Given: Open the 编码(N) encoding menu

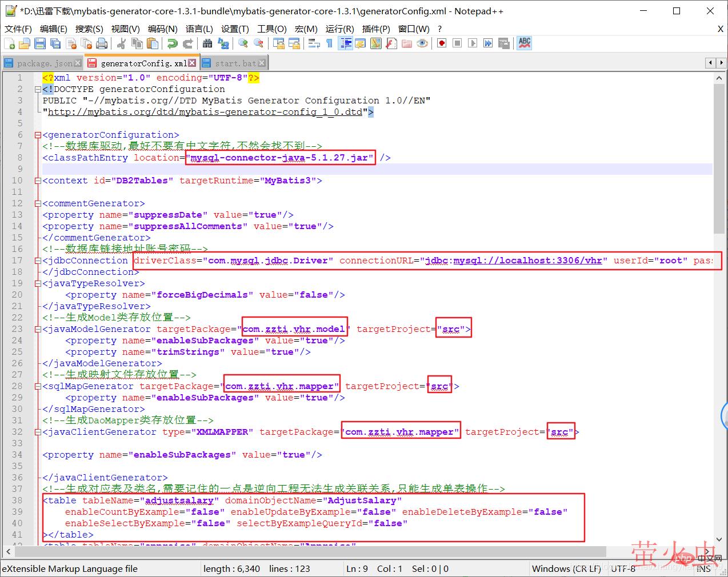Looking at the screenshot, I should pos(162,29).
